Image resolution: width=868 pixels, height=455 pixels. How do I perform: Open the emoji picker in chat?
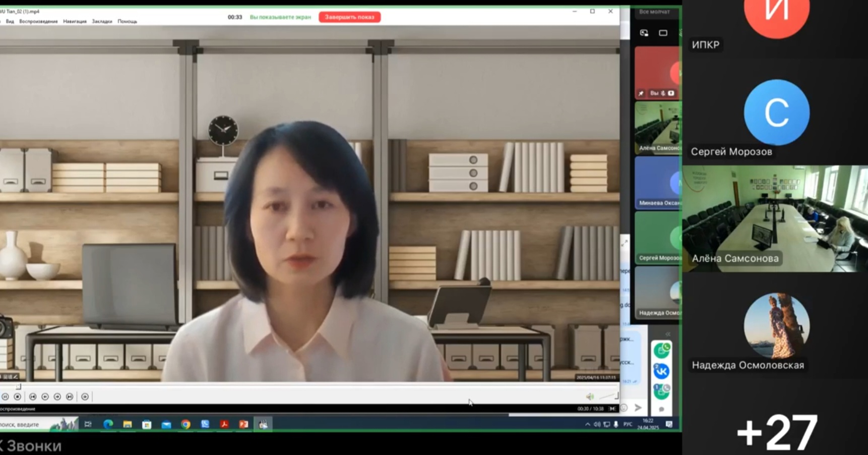click(624, 408)
